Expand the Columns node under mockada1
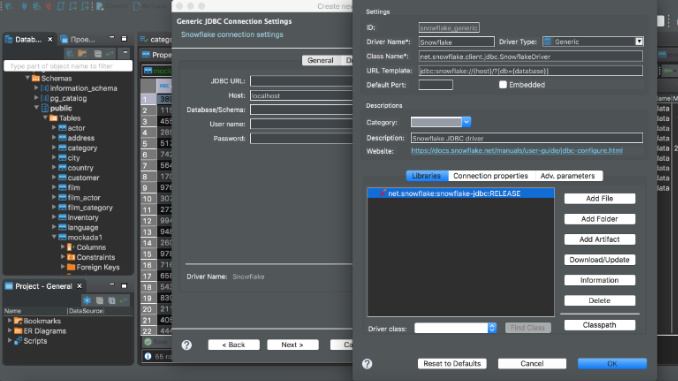This screenshot has height=381, width=678. click(x=63, y=247)
